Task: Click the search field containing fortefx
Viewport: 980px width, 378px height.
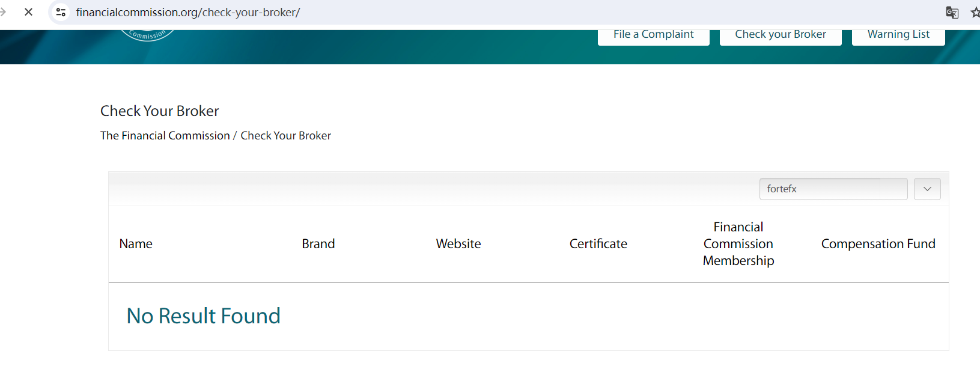Action: click(x=833, y=189)
